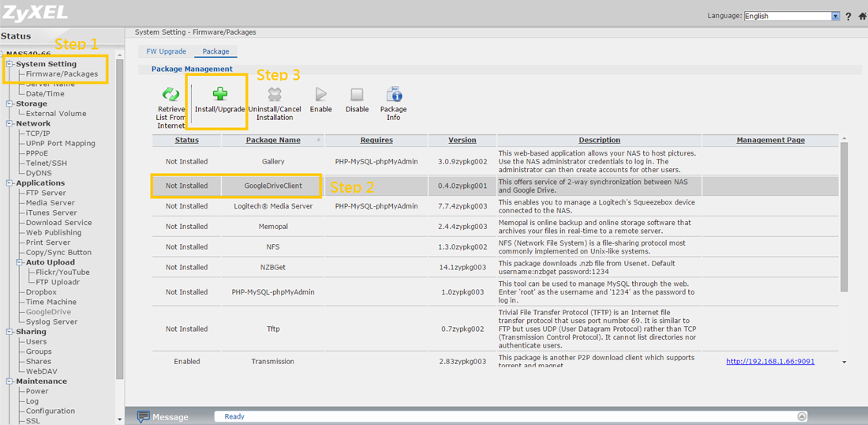Screen dimensions: 868x425
Task: Open Transmission management page link
Action: pos(771,362)
